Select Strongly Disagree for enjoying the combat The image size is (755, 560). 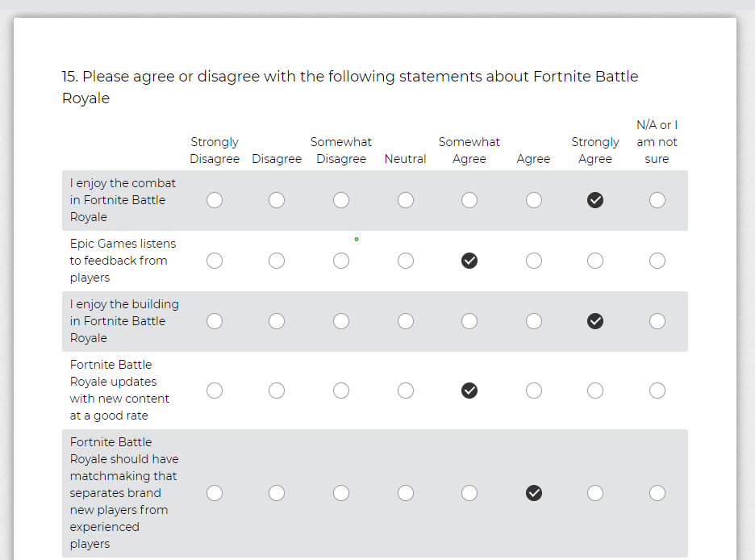coord(215,200)
